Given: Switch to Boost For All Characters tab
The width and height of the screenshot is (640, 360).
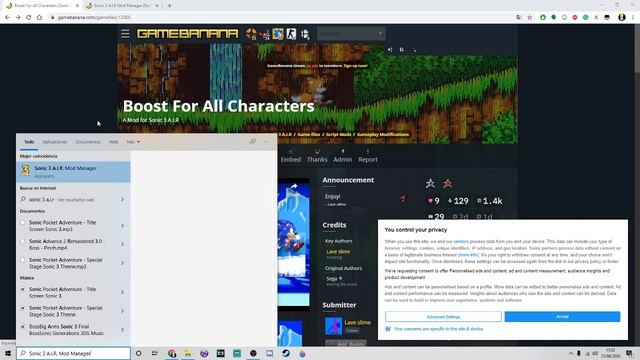Looking at the screenshot, I should click(x=42, y=6).
